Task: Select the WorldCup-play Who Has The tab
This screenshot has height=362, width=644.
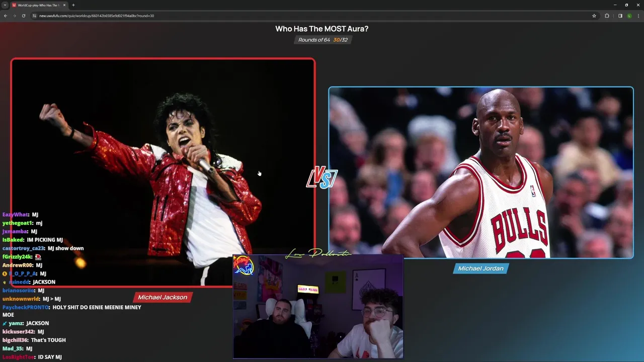Action: [39, 5]
